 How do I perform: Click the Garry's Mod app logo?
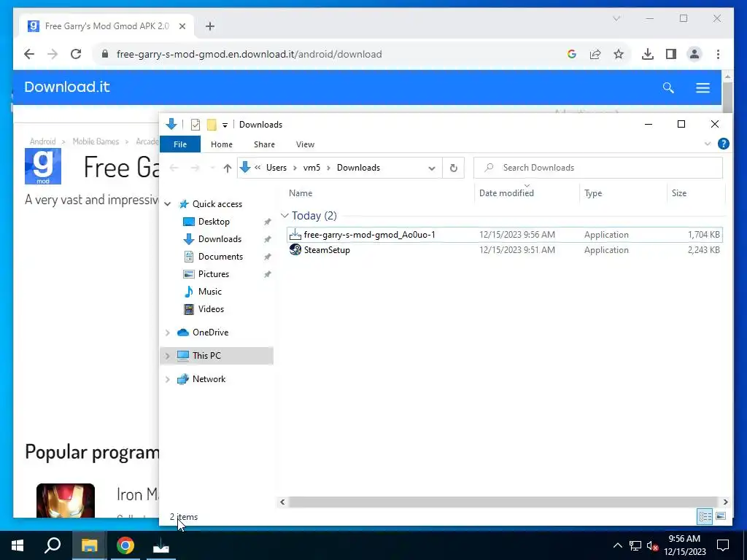43,166
